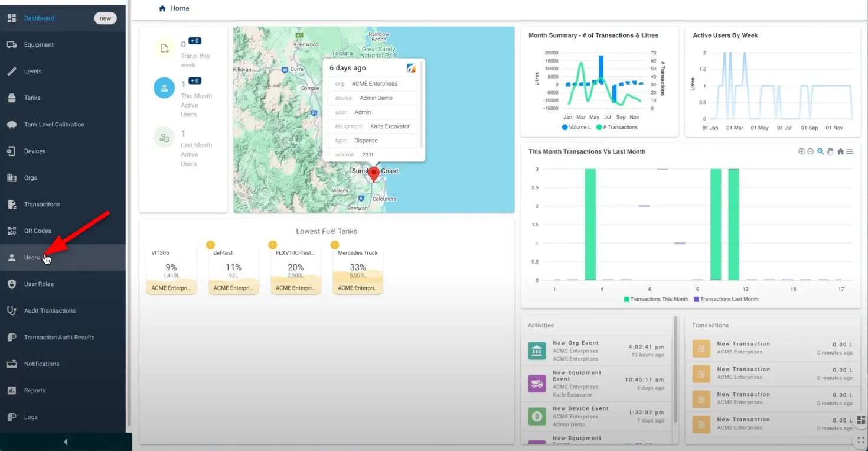The width and height of the screenshot is (868, 451).
Task: Click the logo icon in map popup
Action: [x=412, y=68]
